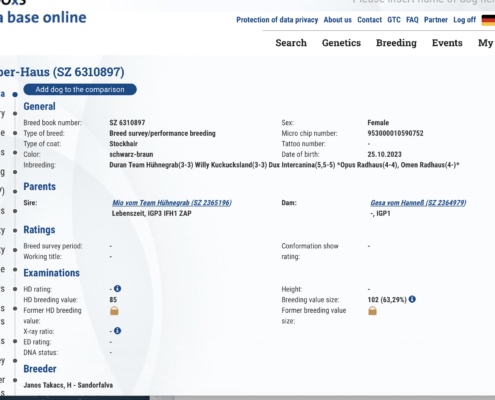The width and height of the screenshot is (495, 400).
Task: Click the X-ray ratio info icon
Action: pyautogui.click(x=117, y=331)
